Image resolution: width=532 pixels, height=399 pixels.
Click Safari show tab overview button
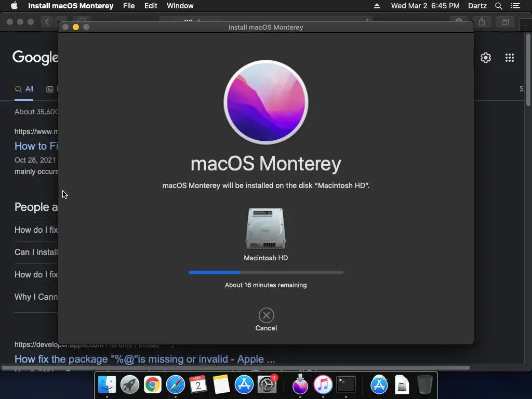506,22
